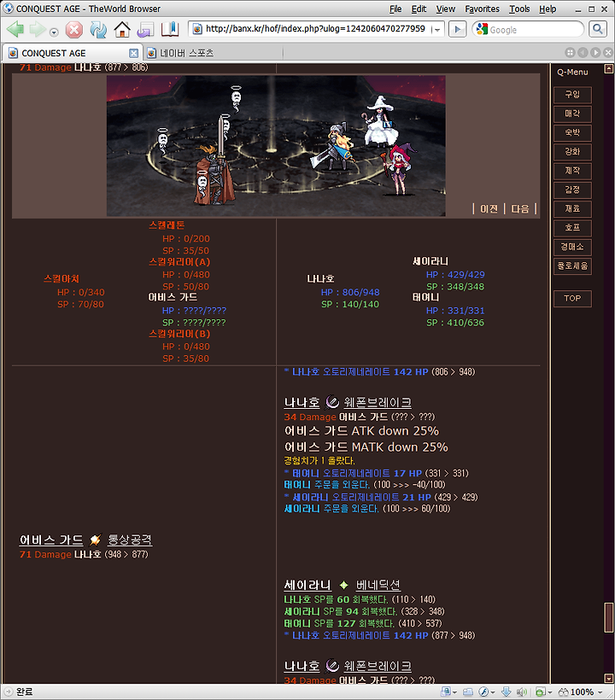Click the close-tab icon at tab bar end
This screenshot has width=615, height=700.
[x=607, y=53]
